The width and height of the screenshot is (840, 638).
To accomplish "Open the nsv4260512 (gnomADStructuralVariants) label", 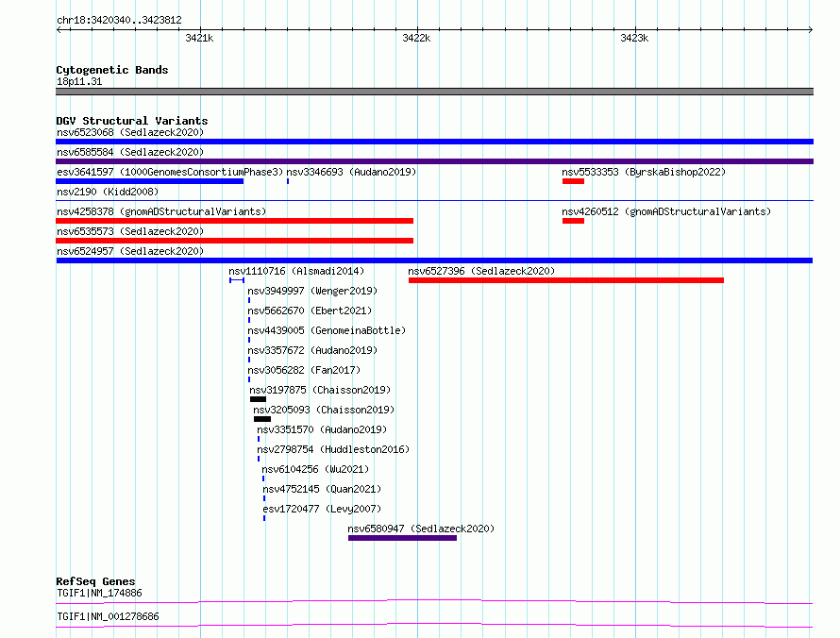I will tap(666, 211).
